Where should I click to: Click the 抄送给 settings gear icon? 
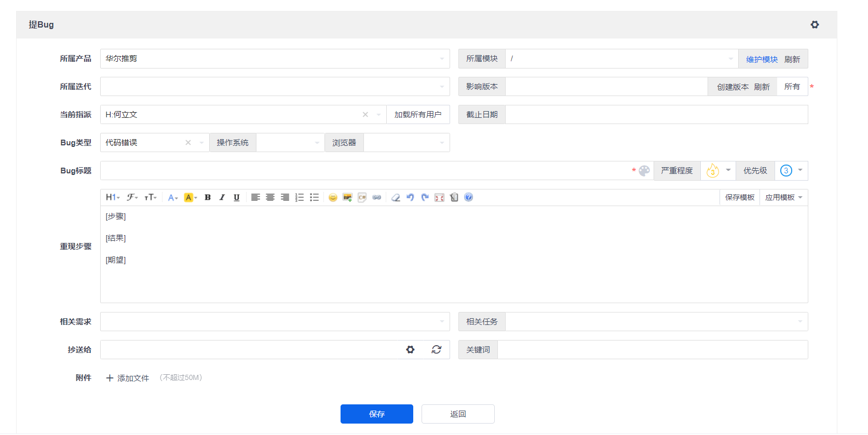tap(410, 350)
